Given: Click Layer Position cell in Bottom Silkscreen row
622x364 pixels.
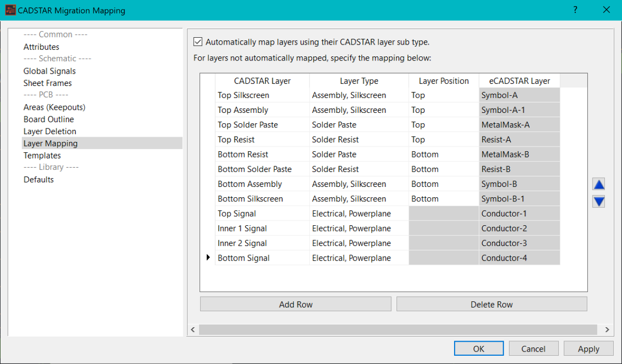Looking at the screenshot, I should tap(444, 198).
